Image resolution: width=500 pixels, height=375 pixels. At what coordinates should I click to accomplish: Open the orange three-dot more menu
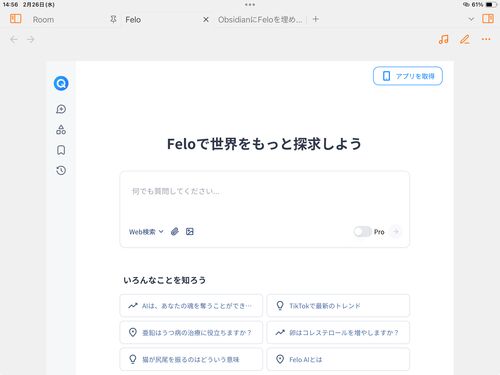[x=486, y=39]
